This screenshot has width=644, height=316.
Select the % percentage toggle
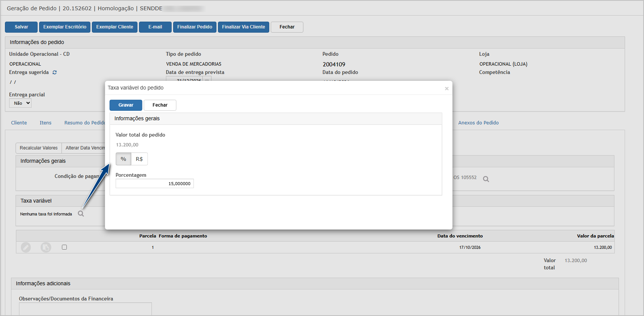[123, 159]
